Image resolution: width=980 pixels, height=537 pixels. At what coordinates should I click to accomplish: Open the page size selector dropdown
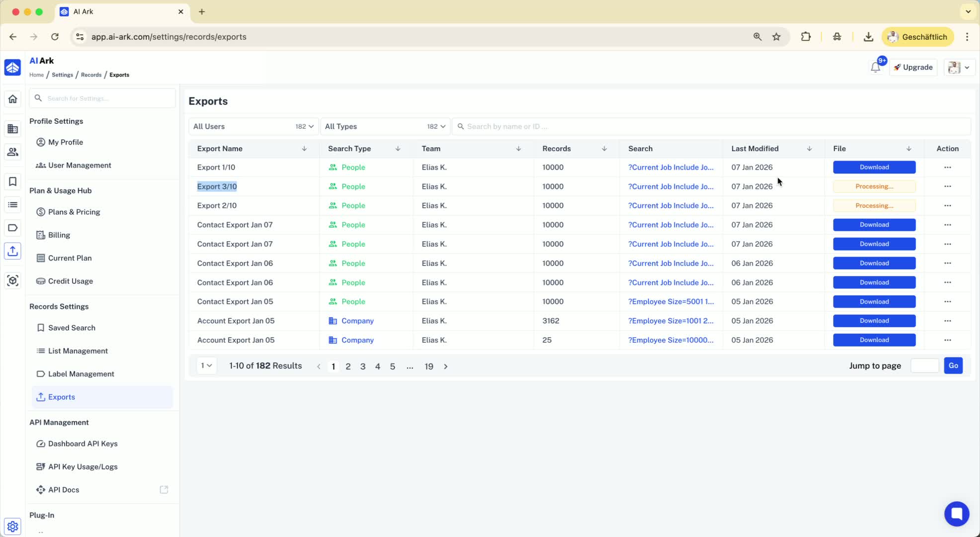(206, 366)
